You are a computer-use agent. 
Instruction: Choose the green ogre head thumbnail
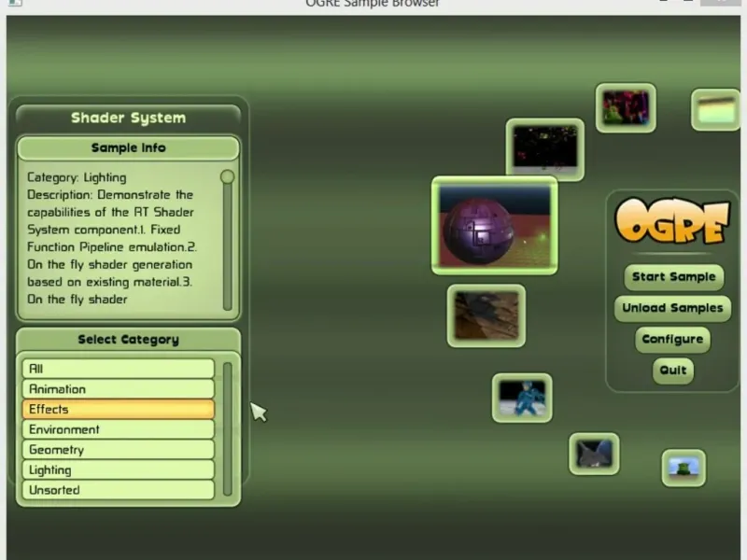click(684, 468)
